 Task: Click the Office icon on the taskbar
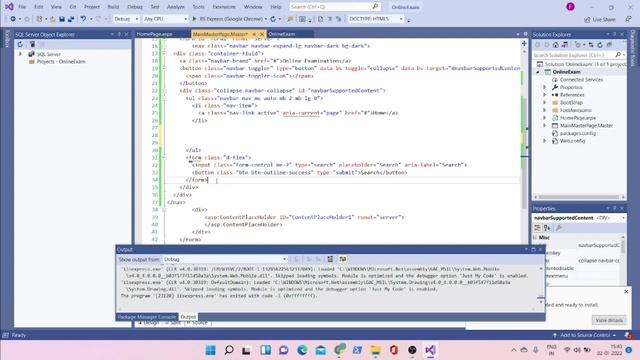point(394,350)
